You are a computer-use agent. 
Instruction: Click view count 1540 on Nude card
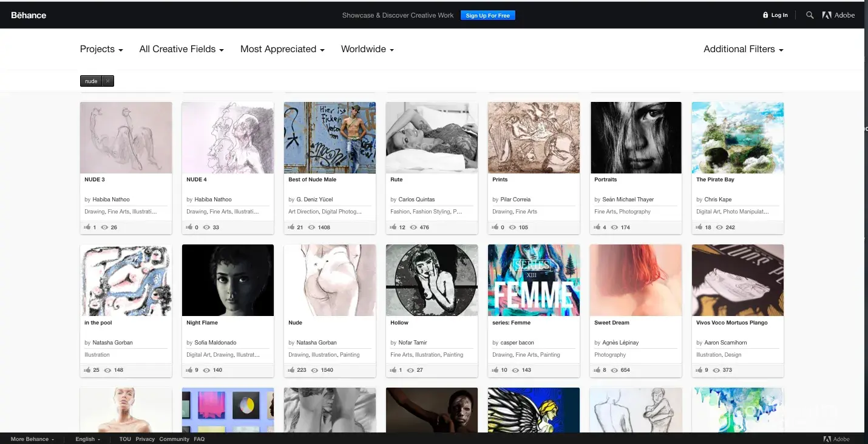point(327,370)
